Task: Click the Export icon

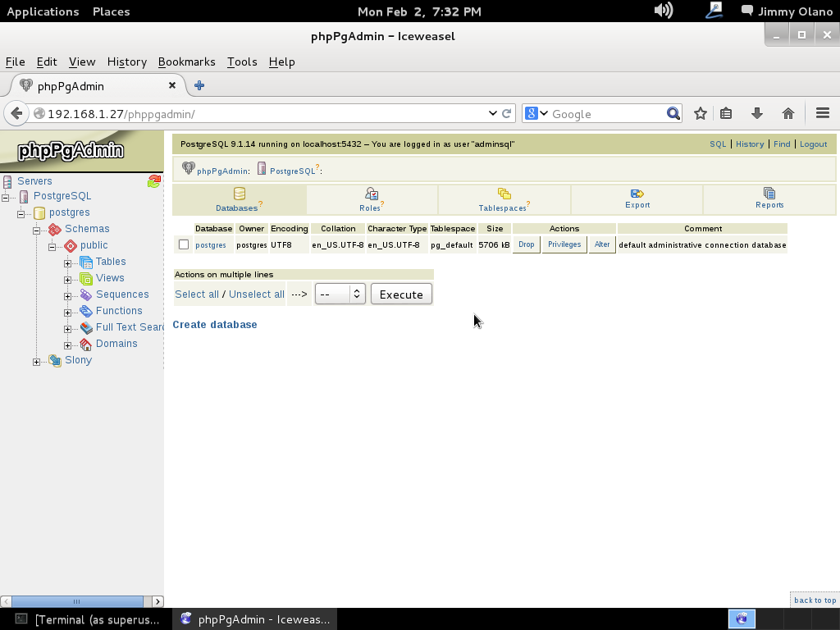Action: (x=637, y=194)
